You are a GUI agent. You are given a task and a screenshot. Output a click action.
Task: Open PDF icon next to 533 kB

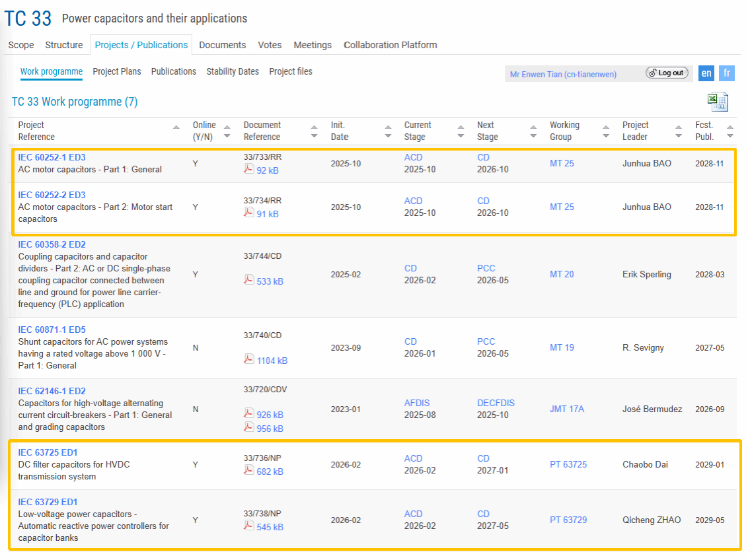point(248,280)
